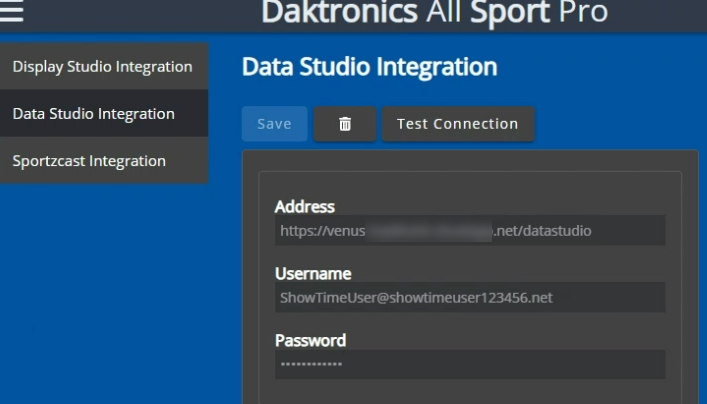Click the Data Studio Integration page heading

tap(369, 67)
